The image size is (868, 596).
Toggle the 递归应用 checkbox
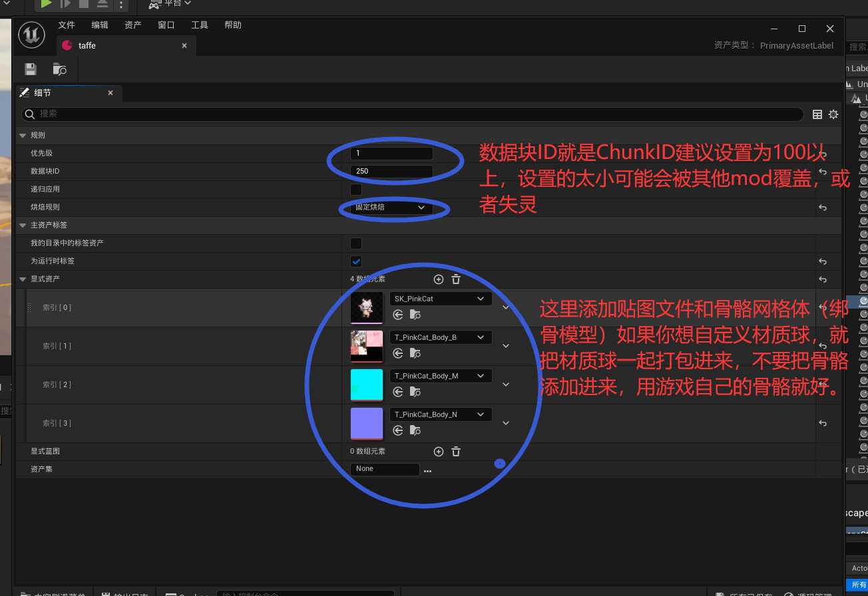click(356, 190)
